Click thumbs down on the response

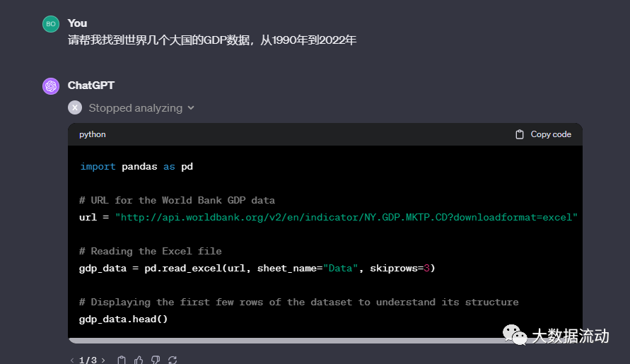coord(156,360)
